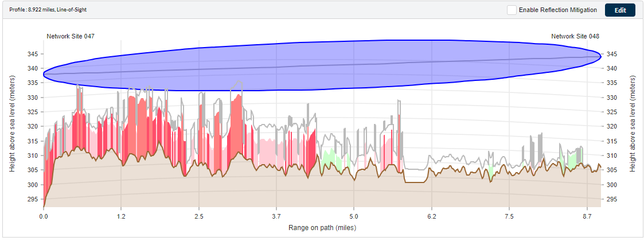Click the 5.0 mile tick label
Viewport: 644px width, 241px height.
[354, 217]
